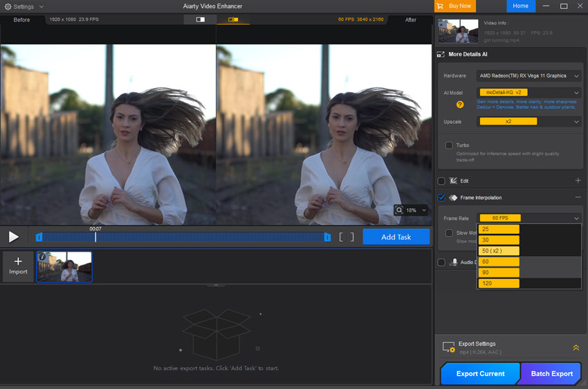588x389 pixels.
Task: Choose 30 in frame rate list
Action: (x=529, y=240)
